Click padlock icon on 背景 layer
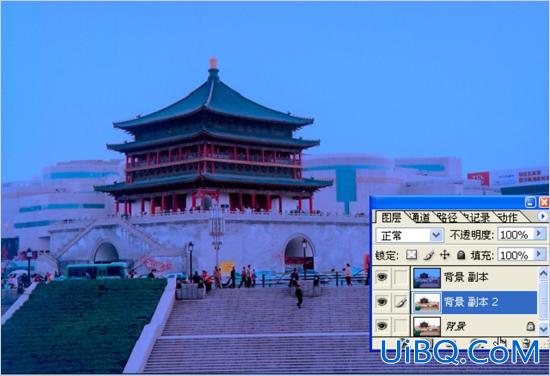This screenshot has height=376, width=550. click(x=531, y=327)
